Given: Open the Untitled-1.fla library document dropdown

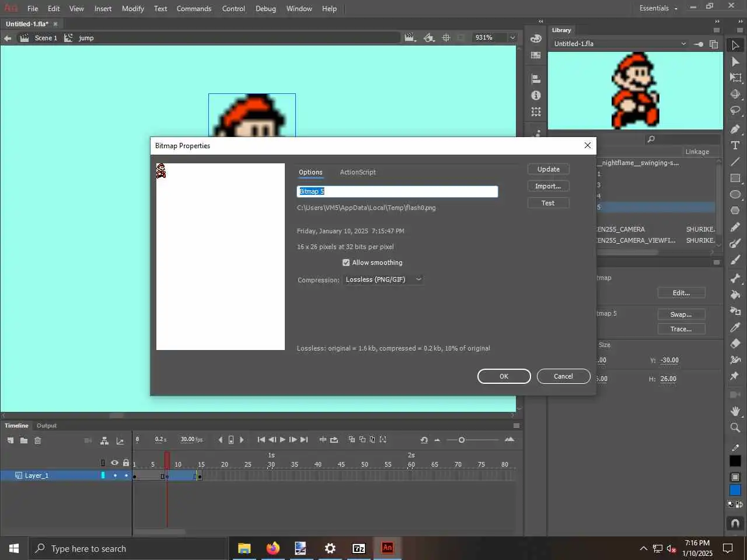Looking at the screenshot, I should (620, 44).
